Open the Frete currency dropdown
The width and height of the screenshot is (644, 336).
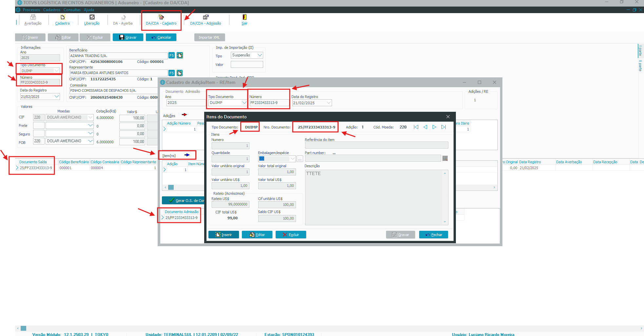click(x=90, y=126)
